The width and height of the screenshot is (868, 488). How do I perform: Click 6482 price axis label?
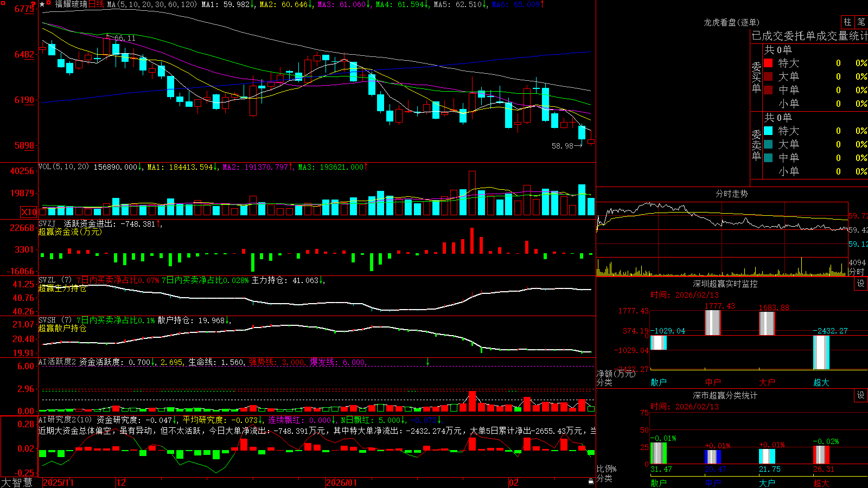[24, 55]
